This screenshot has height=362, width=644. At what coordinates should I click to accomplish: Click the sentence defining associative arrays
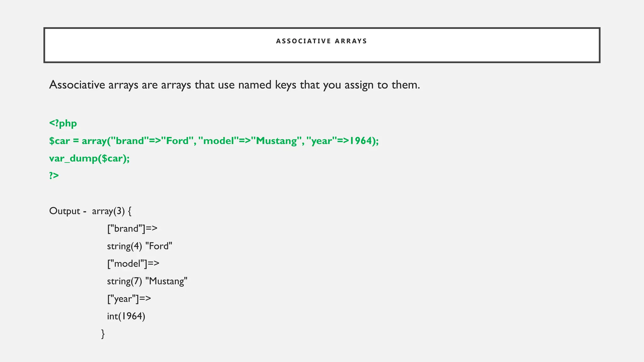click(x=234, y=85)
